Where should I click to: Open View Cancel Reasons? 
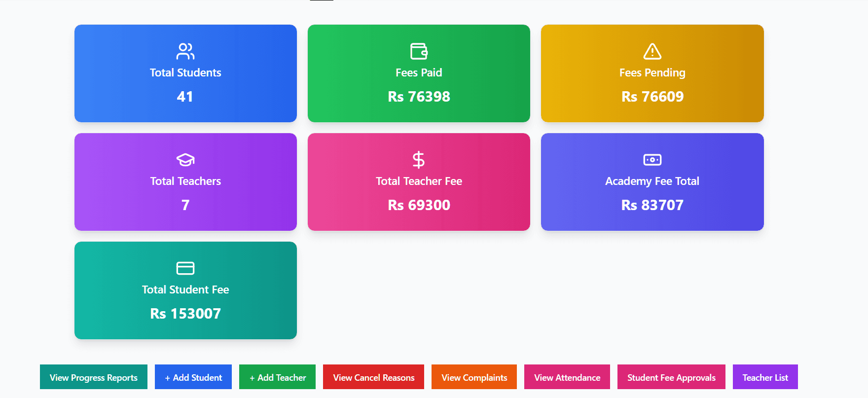pyautogui.click(x=373, y=377)
